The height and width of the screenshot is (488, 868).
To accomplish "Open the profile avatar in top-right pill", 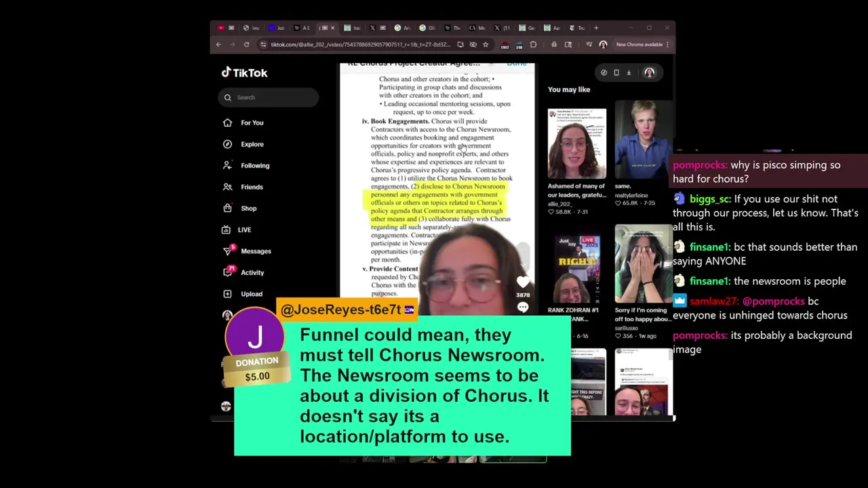I will (649, 73).
